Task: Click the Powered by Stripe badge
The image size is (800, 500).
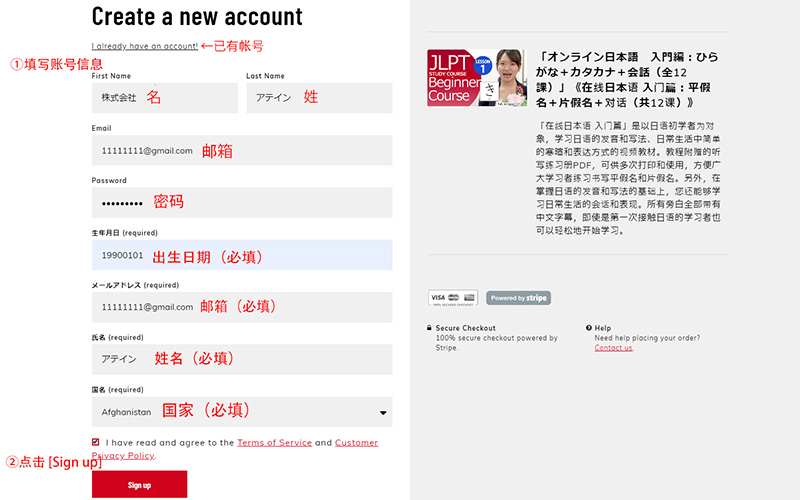Action: pyautogui.click(x=518, y=298)
